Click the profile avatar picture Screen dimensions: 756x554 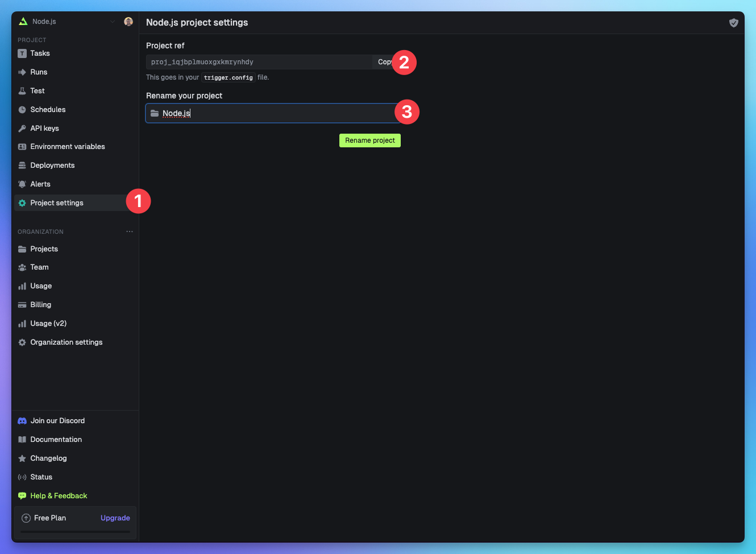(x=128, y=21)
